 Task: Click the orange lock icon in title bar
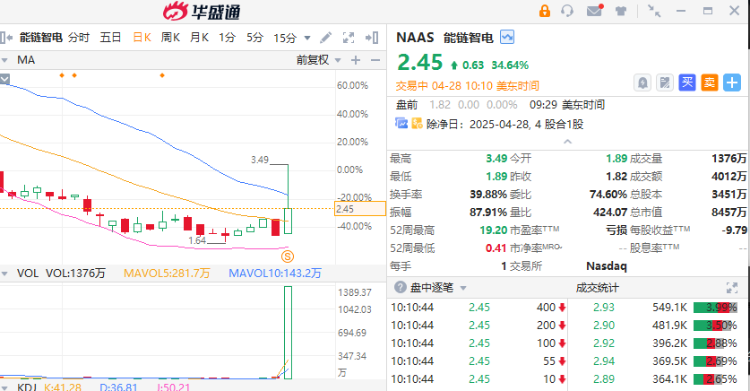click(544, 11)
